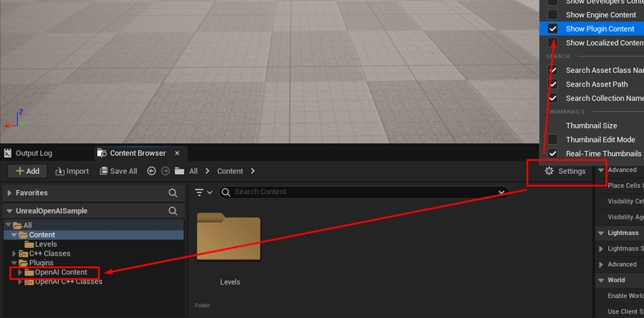The height and width of the screenshot is (318, 644).
Task: Go back with the left arrow history icon
Action: [152, 171]
